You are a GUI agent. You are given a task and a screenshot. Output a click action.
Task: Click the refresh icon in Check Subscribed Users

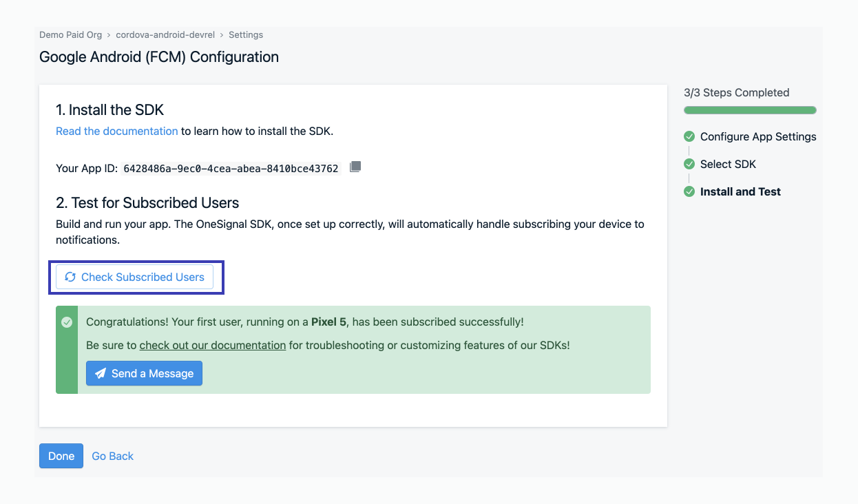click(71, 277)
